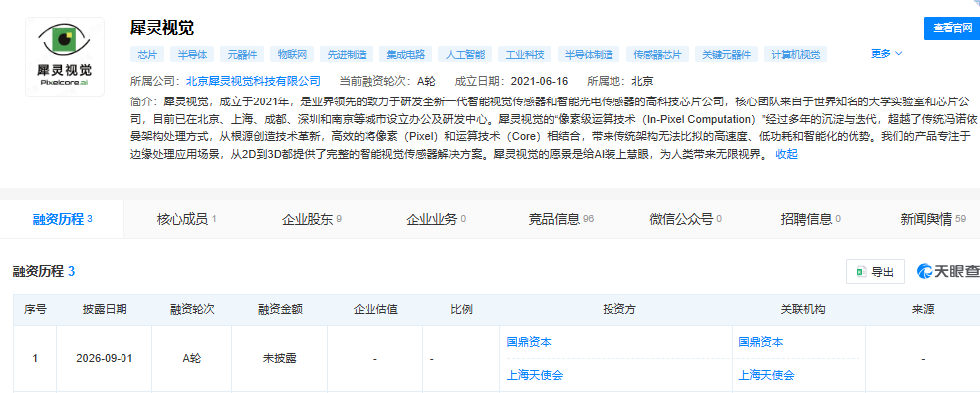Screen dimensions: 980x393
Task: Open 国鼎资本 in the 关联机构 column
Action: 761,342
